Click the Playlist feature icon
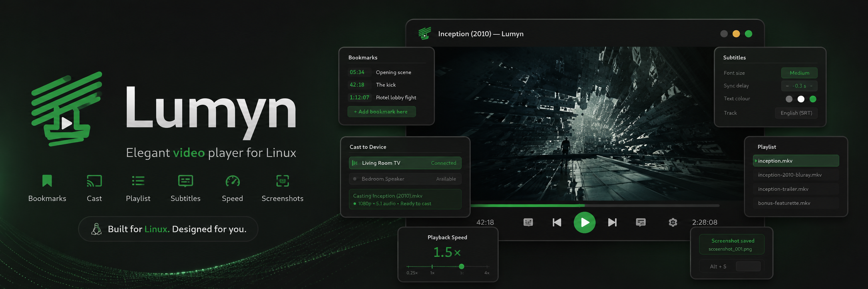The width and height of the screenshot is (868, 289). (x=138, y=181)
